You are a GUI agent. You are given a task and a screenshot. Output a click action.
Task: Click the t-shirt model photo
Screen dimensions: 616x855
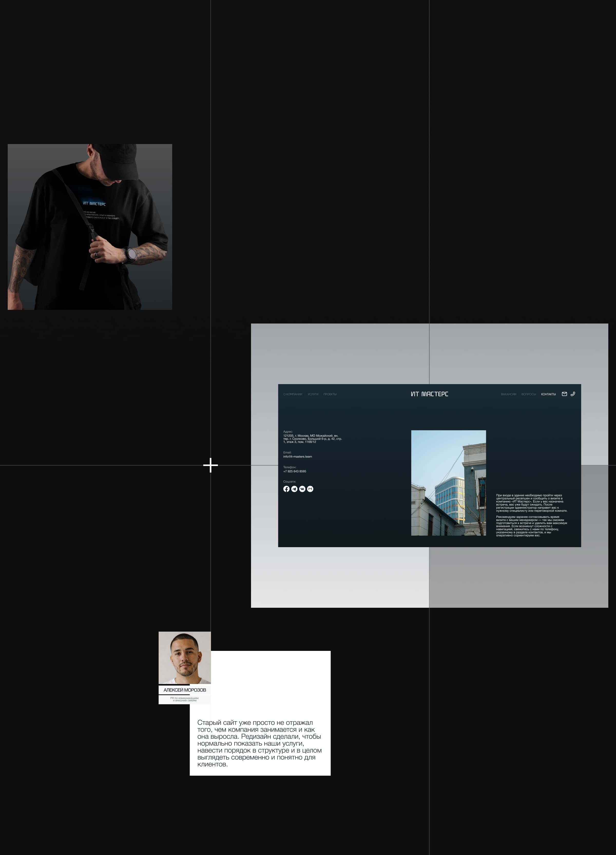[90, 226]
